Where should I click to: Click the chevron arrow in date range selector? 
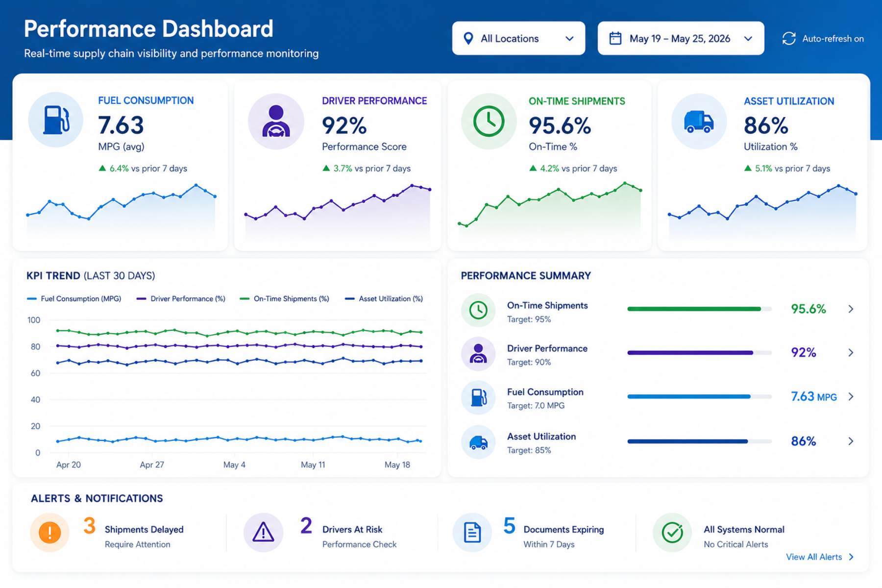tap(748, 39)
